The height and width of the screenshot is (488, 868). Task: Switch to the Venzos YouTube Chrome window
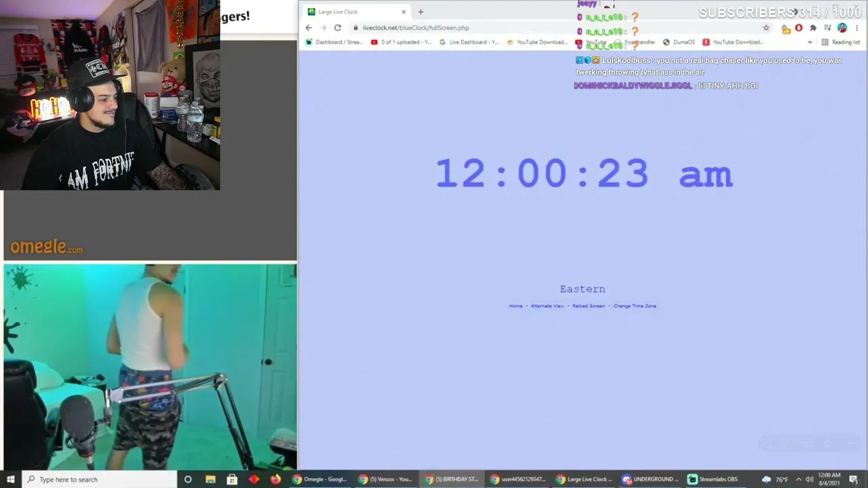[x=385, y=479]
